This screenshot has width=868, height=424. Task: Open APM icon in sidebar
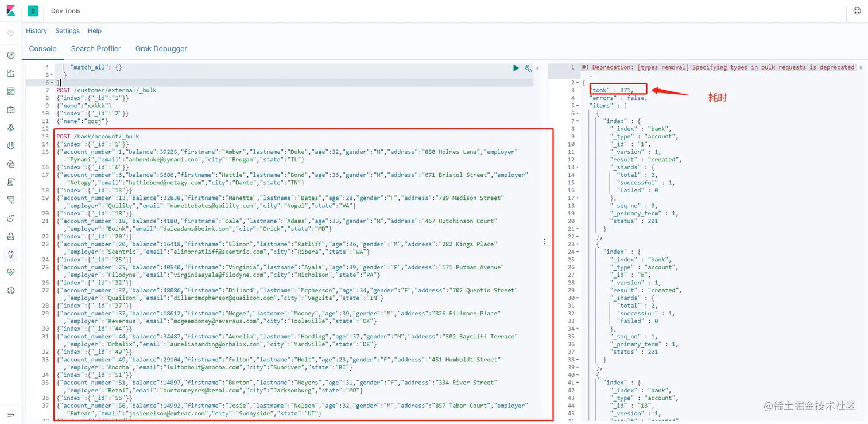tap(11, 200)
